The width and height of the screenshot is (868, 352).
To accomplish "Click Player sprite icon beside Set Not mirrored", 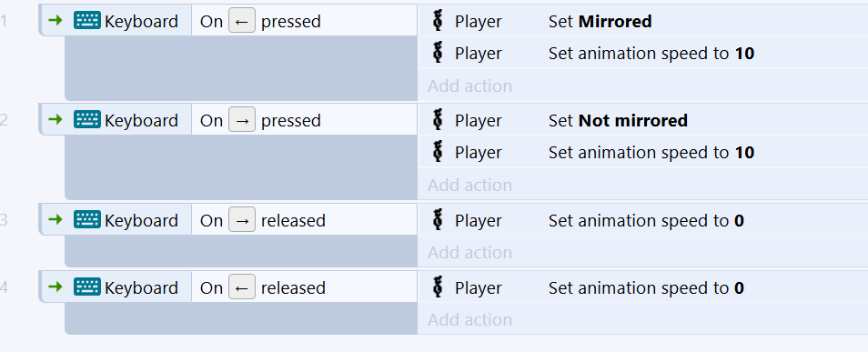I will tap(438, 120).
